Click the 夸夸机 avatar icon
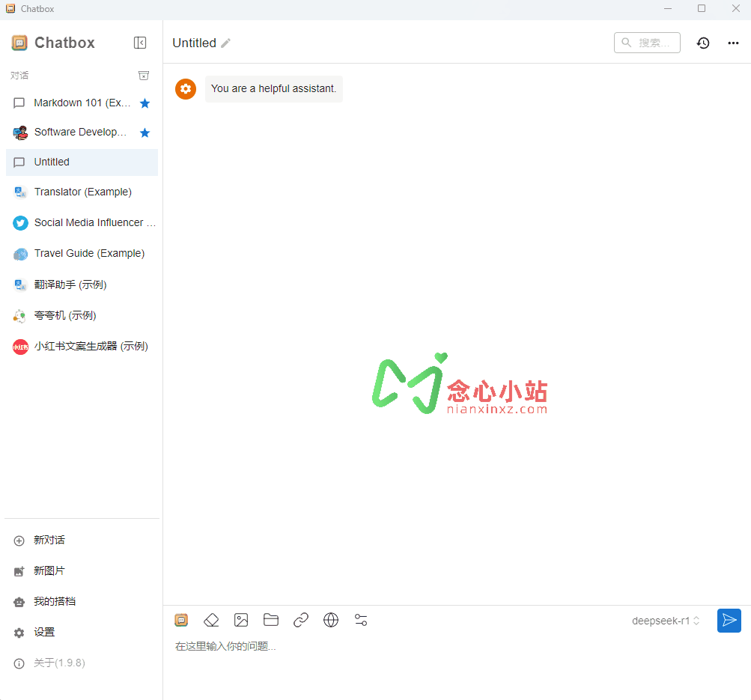Viewport: 751px width, 700px height. (19, 316)
